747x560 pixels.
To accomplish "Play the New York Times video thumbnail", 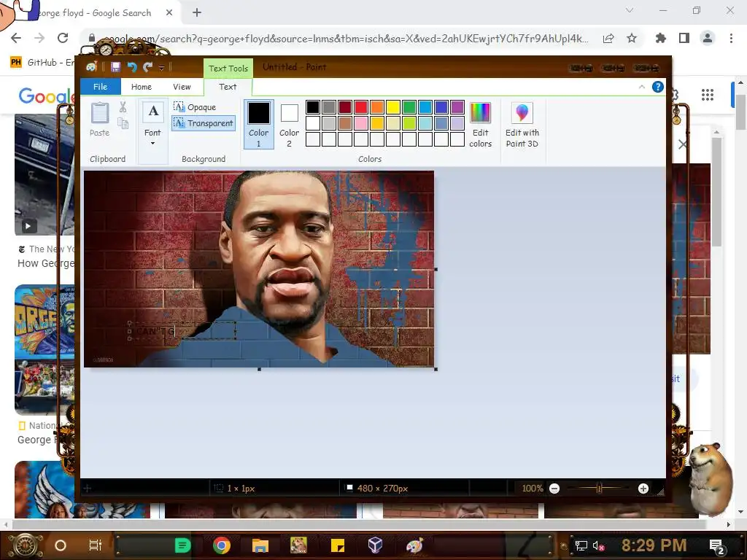I will 28,226.
